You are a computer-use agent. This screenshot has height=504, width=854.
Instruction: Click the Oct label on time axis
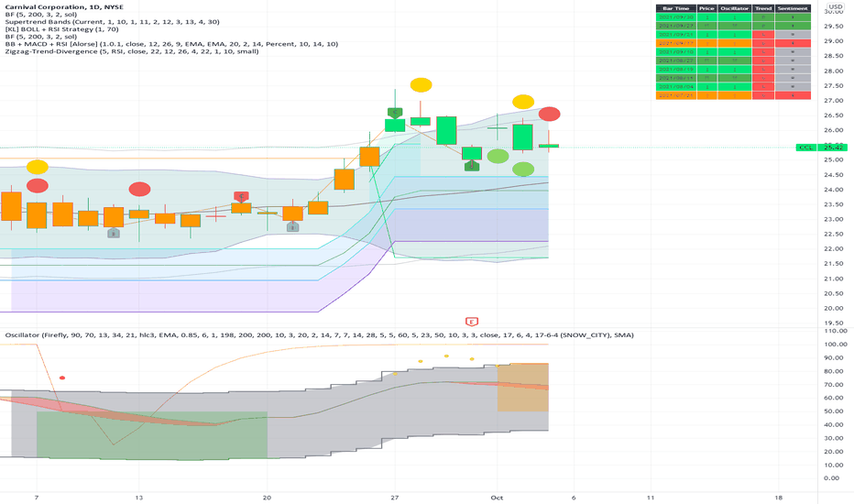click(497, 498)
